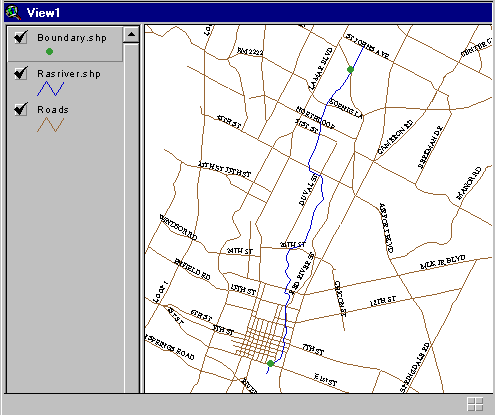Image resolution: width=495 pixels, height=415 pixels.
Task: Uncheck the Rasriver.shp theme checkbox
Action: coord(21,73)
